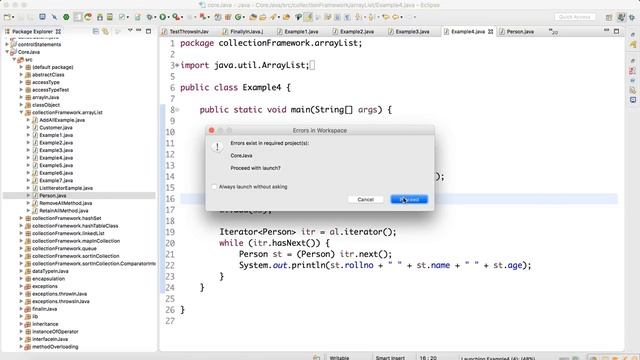Click the Previous Annotation arrow icon
The width and height of the screenshot is (640, 360).
[371, 17]
